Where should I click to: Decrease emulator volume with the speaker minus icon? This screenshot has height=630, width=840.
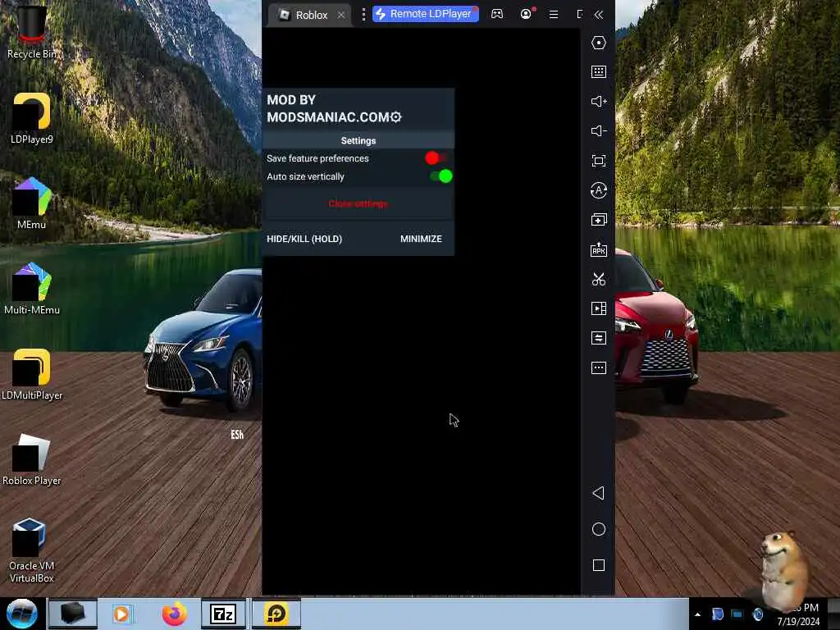click(598, 130)
